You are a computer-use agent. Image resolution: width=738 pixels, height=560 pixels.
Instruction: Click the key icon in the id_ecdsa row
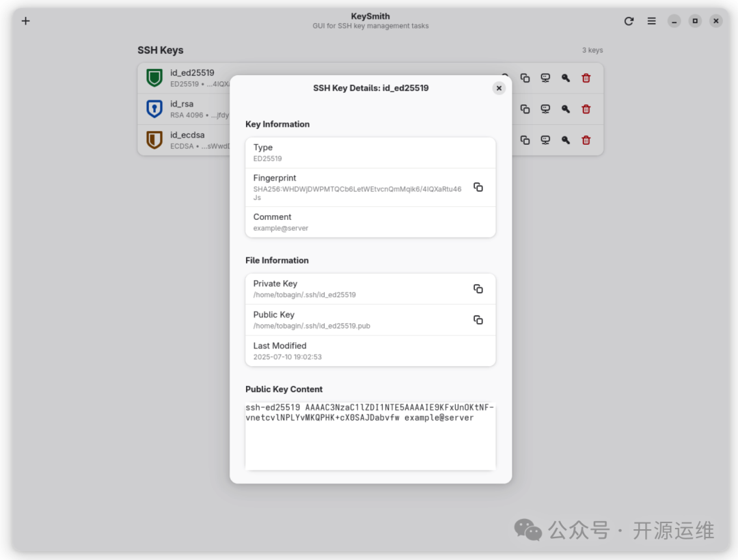coord(566,140)
